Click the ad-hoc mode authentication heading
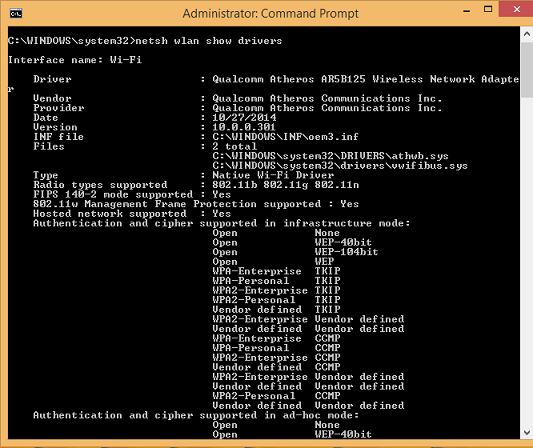 tap(196, 415)
